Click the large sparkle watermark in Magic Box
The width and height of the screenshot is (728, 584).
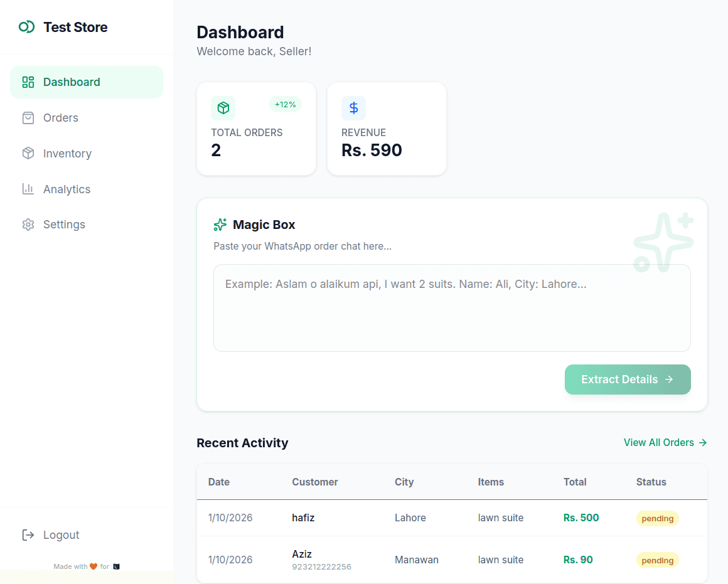point(663,242)
